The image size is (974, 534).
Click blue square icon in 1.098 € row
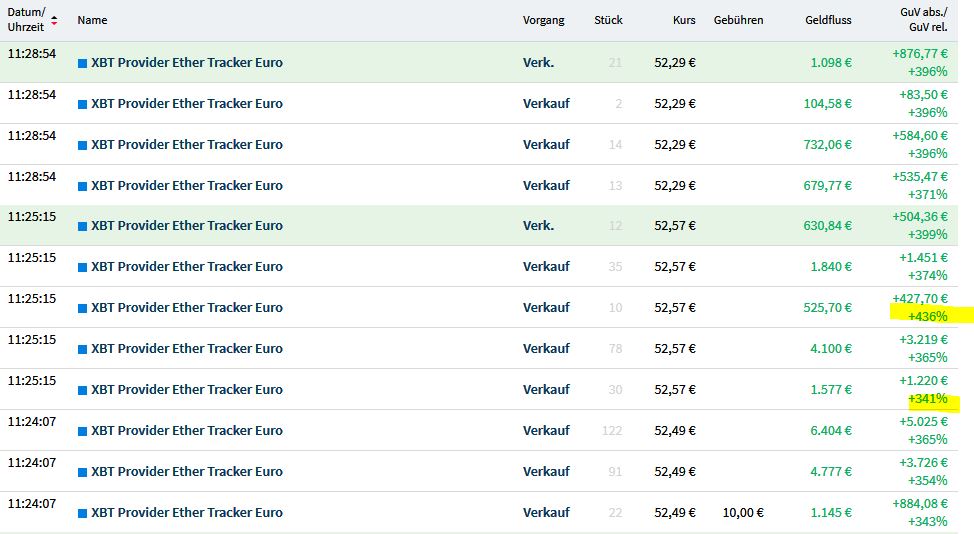point(82,63)
